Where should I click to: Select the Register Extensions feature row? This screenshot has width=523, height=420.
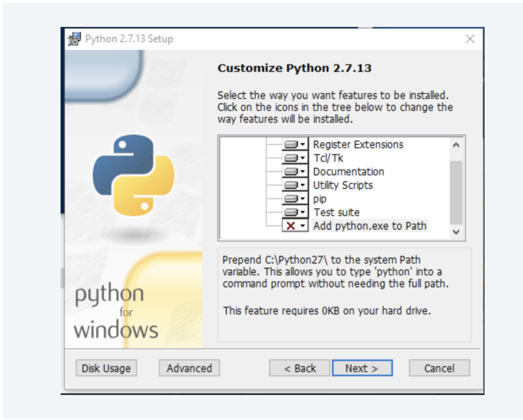(358, 144)
